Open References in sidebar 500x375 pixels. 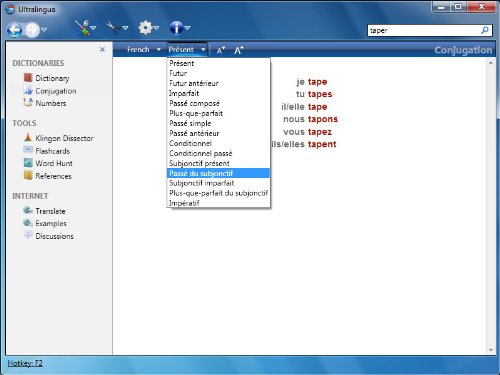(53, 176)
